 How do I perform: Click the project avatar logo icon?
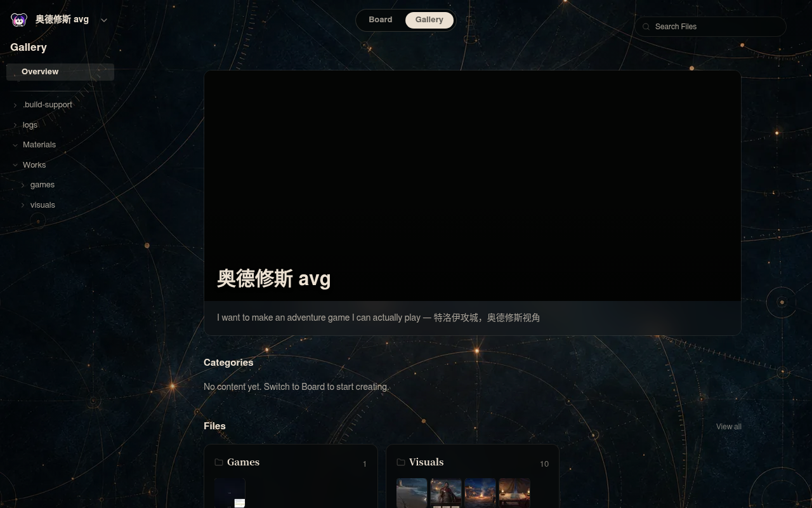point(19,20)
